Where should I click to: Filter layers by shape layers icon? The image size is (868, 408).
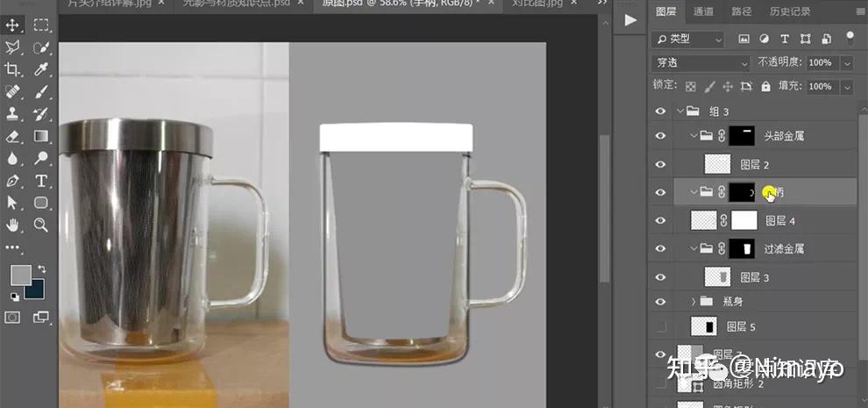(806, 39)
